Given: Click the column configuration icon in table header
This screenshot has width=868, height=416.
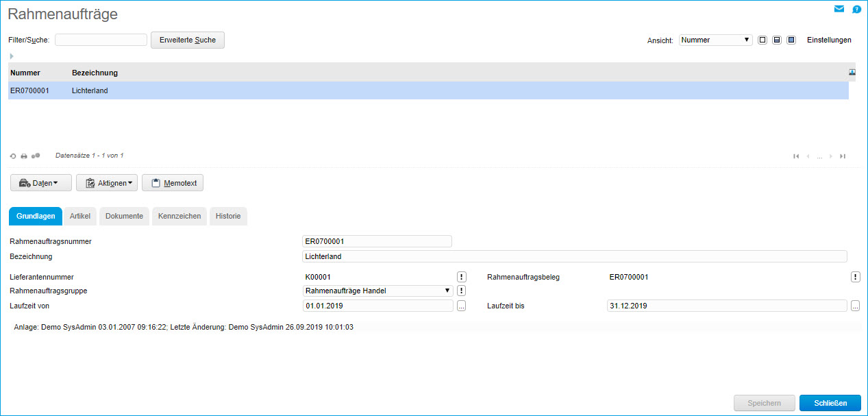Looking at the screenshot, I should click(852, 72).
